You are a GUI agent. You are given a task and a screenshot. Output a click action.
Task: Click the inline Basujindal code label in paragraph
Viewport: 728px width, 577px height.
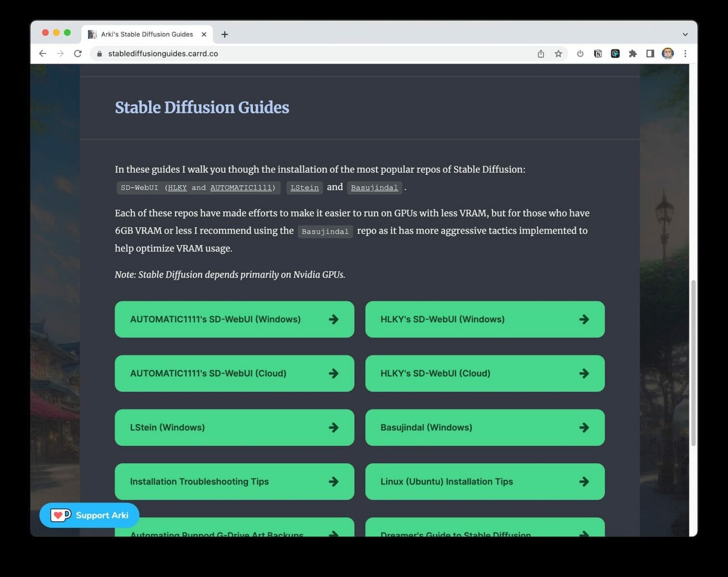pos(325,231)
